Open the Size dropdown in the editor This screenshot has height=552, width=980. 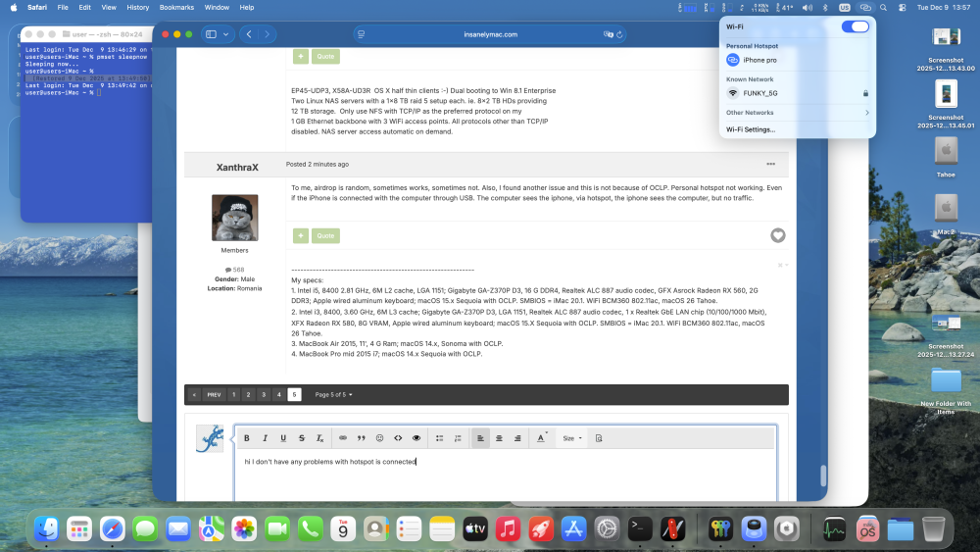tap(572, 438)
